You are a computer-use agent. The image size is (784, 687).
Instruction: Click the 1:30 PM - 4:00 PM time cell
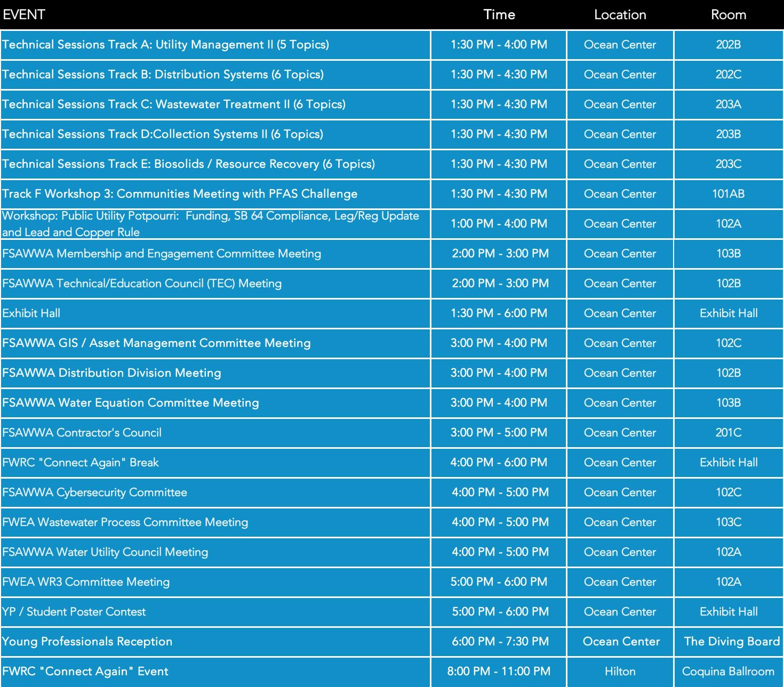point(499,45)
